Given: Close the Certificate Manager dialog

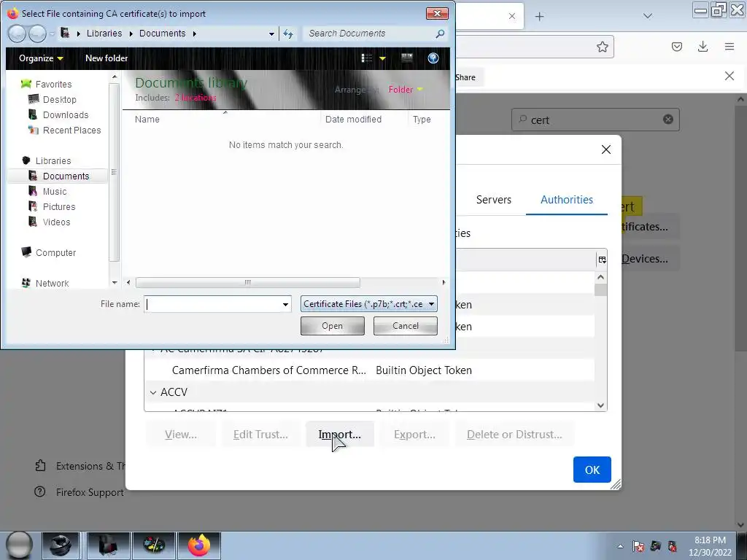Looking at the screenshot, I should [606, 149].
